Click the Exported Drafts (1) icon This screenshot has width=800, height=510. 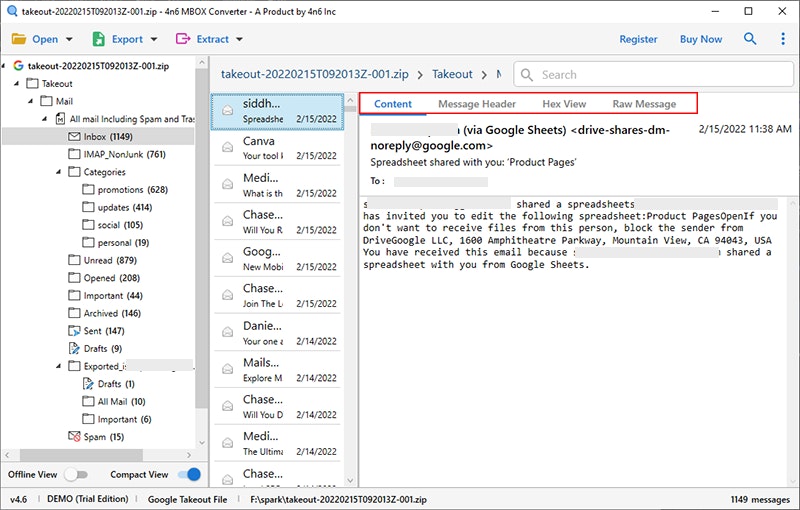[x=88, y=384]
